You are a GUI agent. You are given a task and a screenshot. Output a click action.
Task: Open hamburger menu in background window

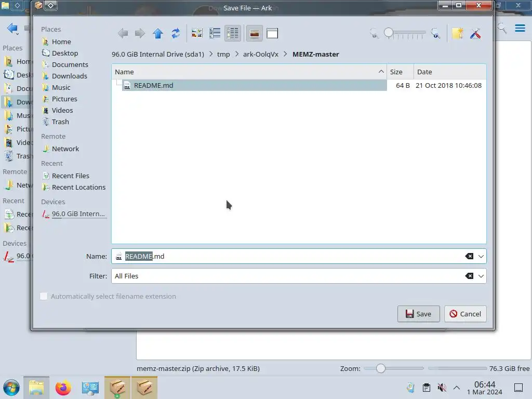coord(520,28)
